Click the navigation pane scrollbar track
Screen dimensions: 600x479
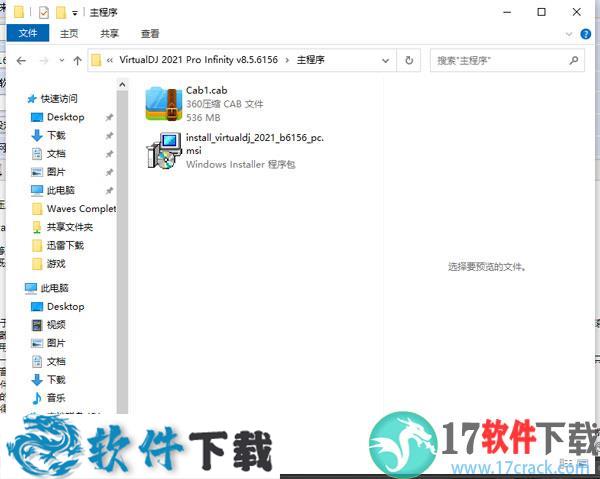pos(122,253)
